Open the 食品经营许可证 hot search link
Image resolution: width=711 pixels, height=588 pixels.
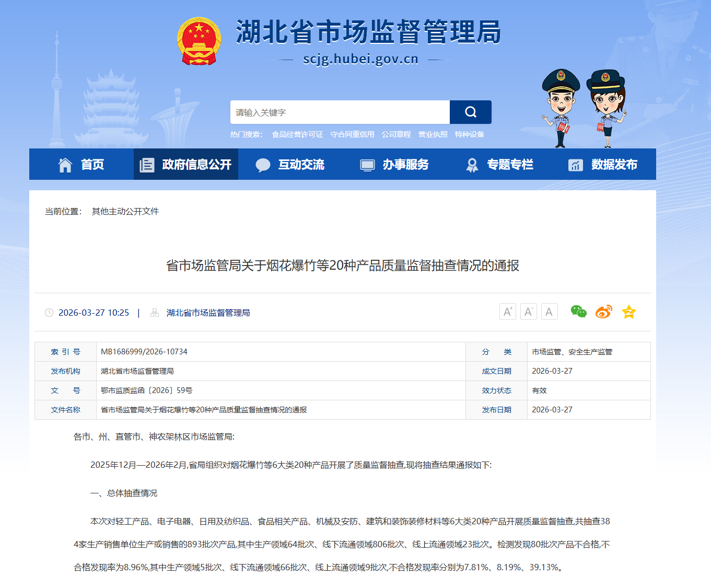coord(296,134)
